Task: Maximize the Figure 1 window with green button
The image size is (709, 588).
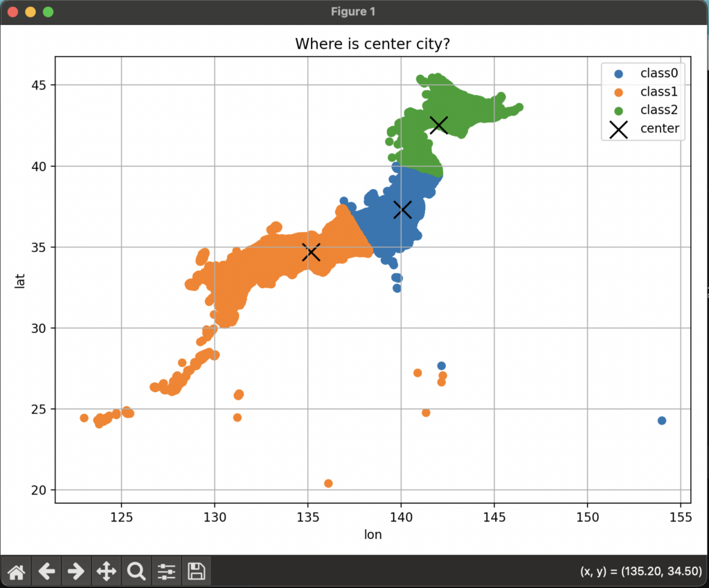Action: (48, 12)
